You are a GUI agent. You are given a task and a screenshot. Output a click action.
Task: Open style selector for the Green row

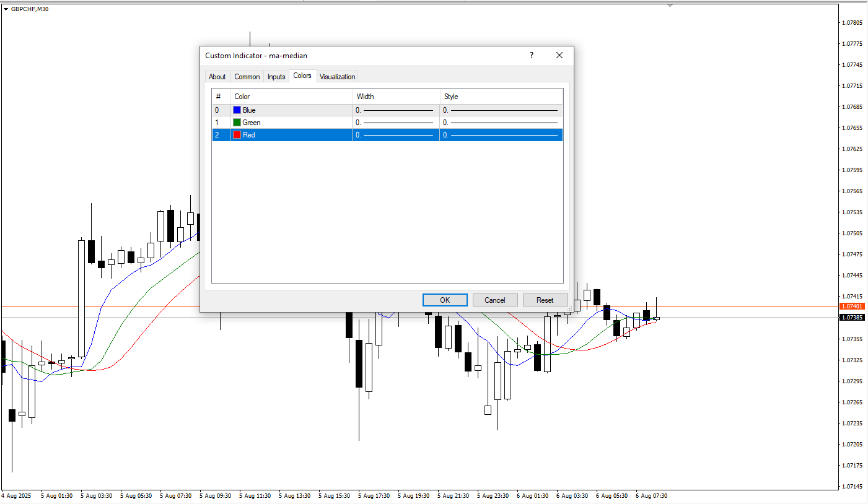pyautogui.click(x=501, y=123)
